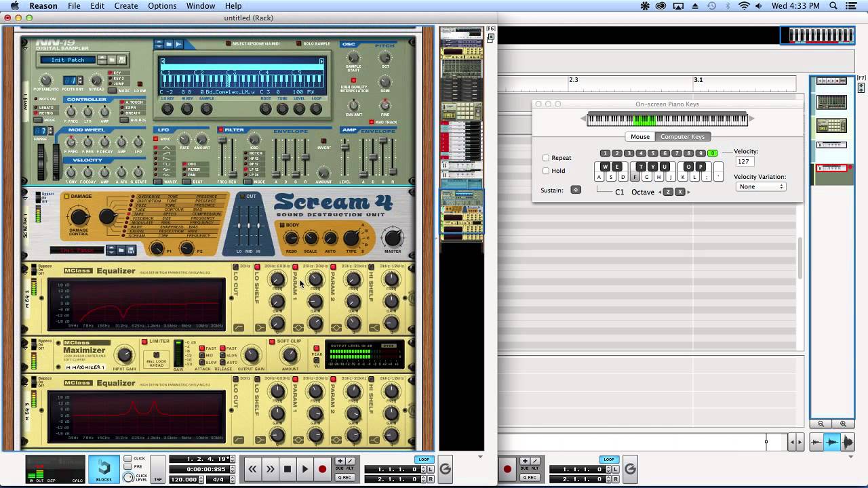This screenshot has height=488, width=868.
Task: Open the Edit menu
Action: click(x=98, y=6)
